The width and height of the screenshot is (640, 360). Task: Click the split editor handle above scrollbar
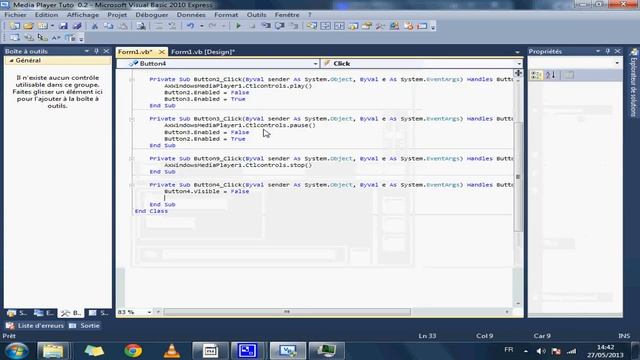(518, 73)
